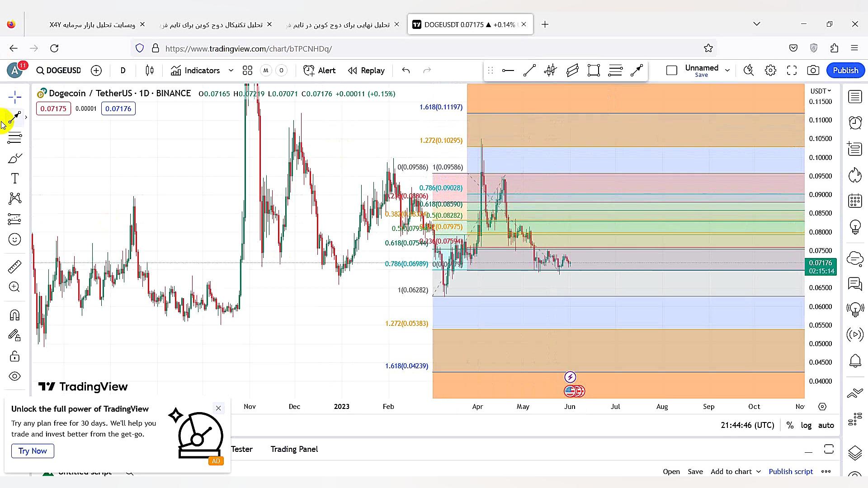Undo the last chart action
The width and height of the screenshot is (868, 488).
(x=406, y=70)
